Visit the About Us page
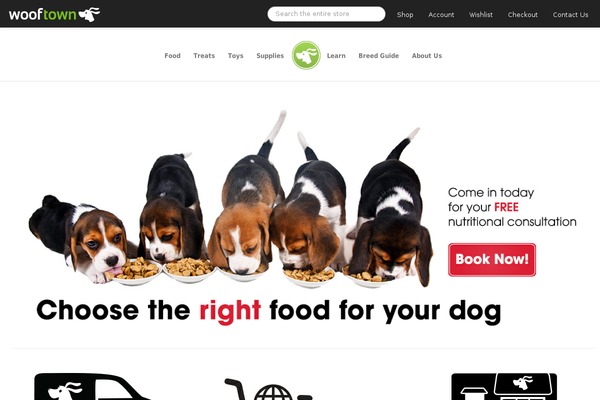Viewport: 600px width, 400px height. coord(427,56)
